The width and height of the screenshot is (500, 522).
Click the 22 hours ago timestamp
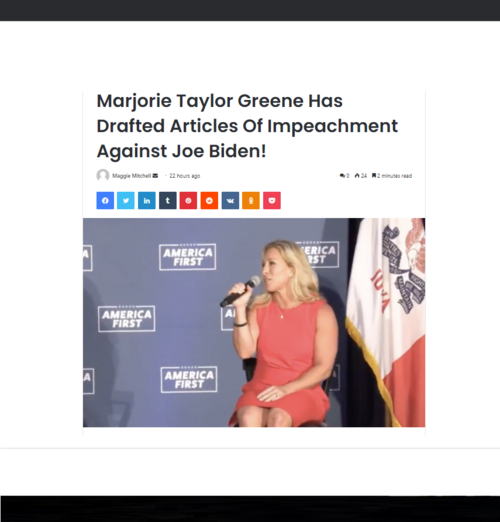(185, 176)
